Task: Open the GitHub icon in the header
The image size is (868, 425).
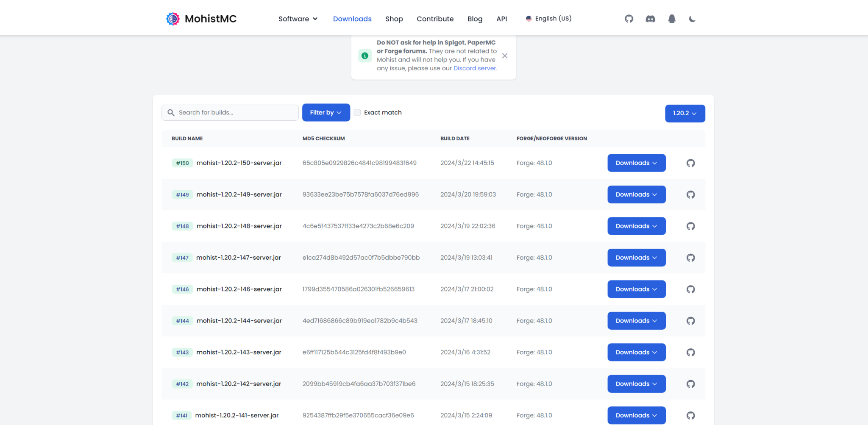Action: 629,19
